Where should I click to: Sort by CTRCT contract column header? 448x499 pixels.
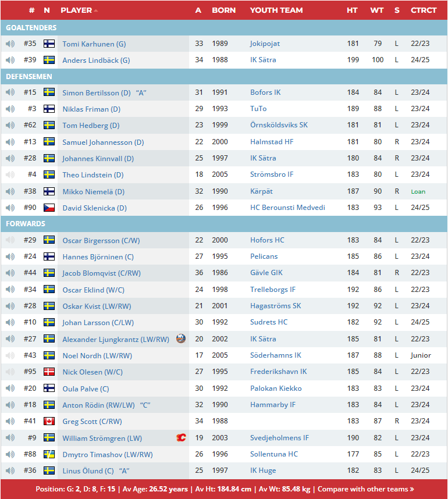coord(423,10)
